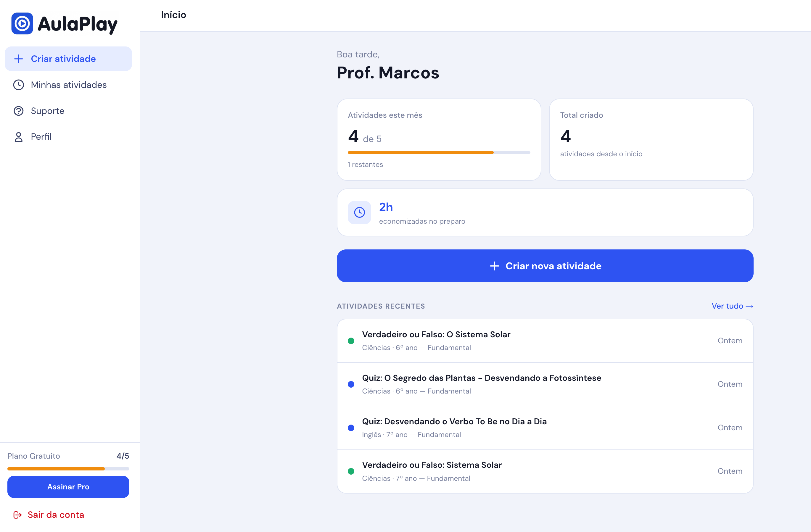Click the Plano Gratuito usage progress bar
The height and width of the screenshot is (532, 811).
coord(68,469)
